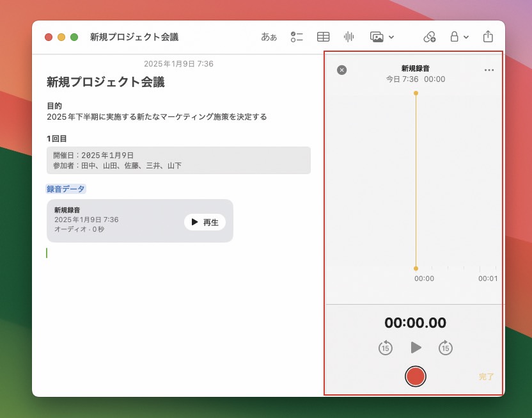Image resolution: width=532 pixels, height=418 pixels.
Task: Select the 新規録音 title in recording panel
Action: (415, 68)
